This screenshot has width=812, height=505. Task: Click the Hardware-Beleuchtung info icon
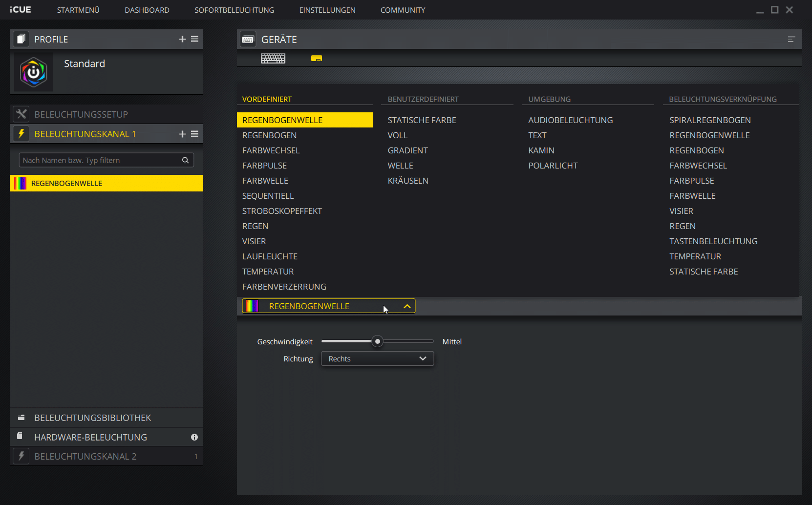[194, 437]
